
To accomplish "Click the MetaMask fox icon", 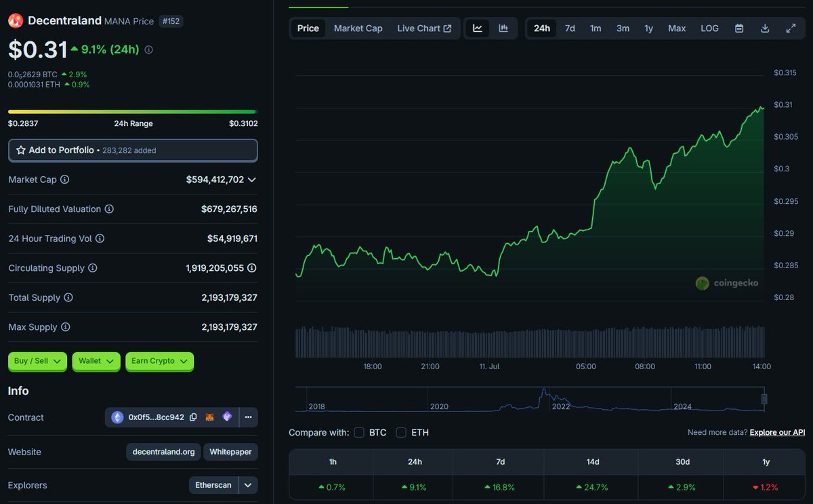I will [x=210, y=417].
